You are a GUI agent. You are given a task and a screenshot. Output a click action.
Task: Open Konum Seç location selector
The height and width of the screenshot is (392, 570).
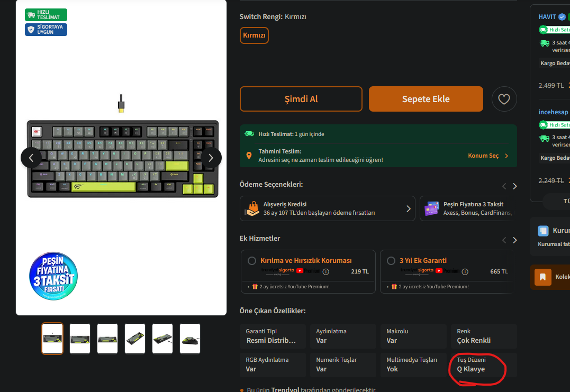click(x=488, y=156)
